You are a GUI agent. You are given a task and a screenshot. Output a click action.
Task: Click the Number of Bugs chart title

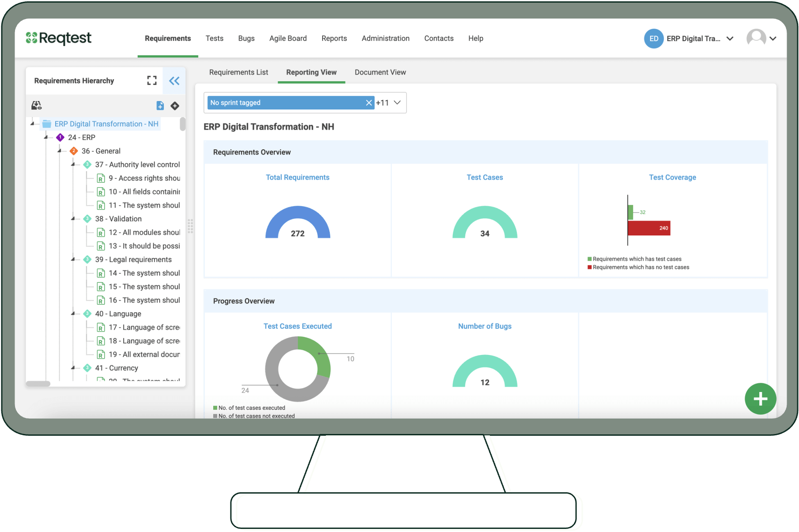click(x=485, y=326)
